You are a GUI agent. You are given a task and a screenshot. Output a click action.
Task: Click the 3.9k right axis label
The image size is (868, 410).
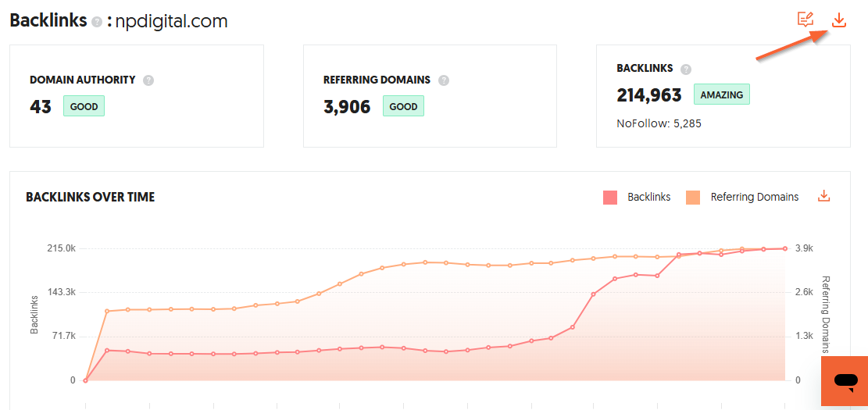coord(804,248)
